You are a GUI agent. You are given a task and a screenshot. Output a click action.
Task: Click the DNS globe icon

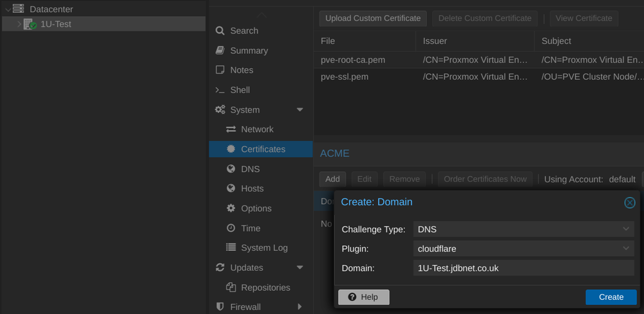click(231, 169)
